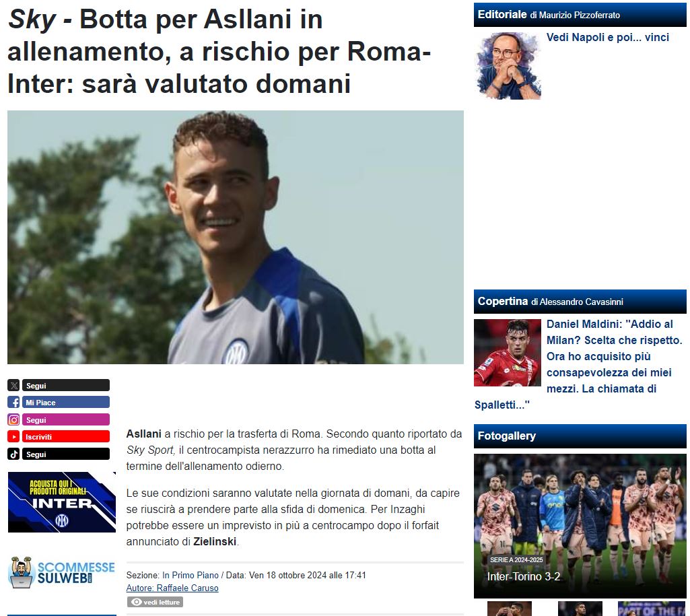Open editorial Vedi Napoli e poi... vinci
The height and width of the screenshot is (616, 690).
pyautogui.click(x=607, y=38)
